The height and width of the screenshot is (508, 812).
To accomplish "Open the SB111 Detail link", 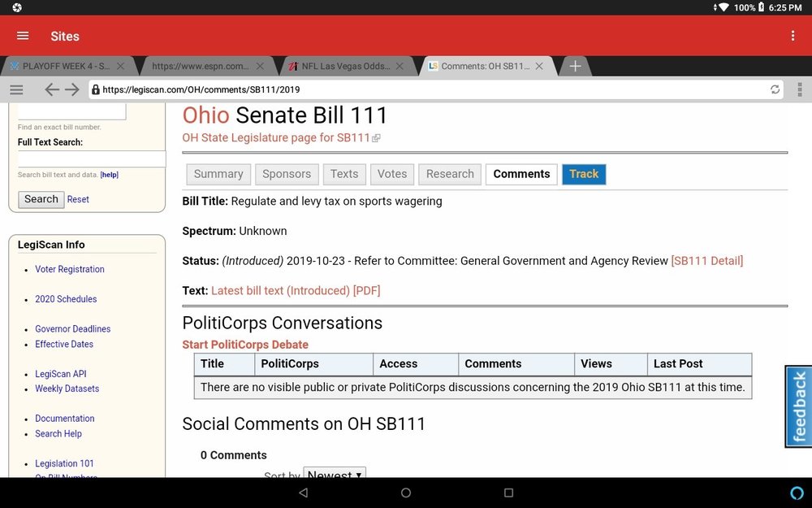I will (707, 261).
